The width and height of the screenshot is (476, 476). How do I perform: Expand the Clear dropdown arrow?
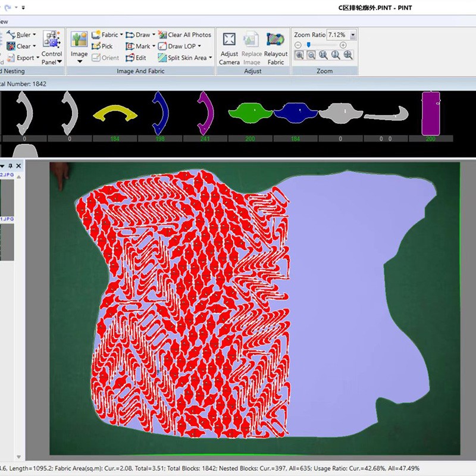pos(35,46)
